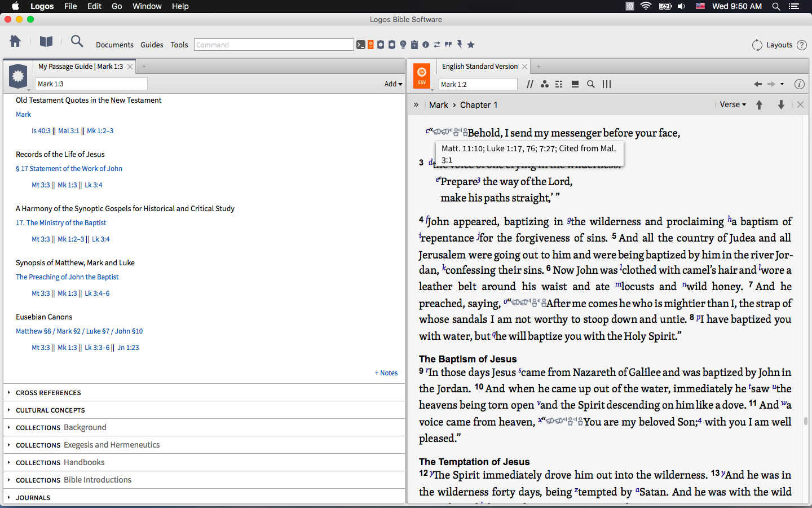Screen dimensions: 812x508
Task: Click the star favorites shortcut icon
Action: tap(471, 45)
